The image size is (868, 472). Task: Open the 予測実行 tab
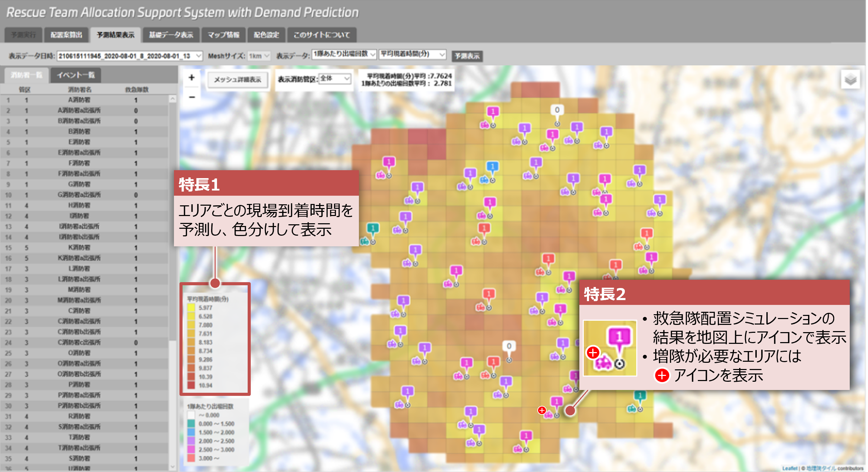point(23,35)
